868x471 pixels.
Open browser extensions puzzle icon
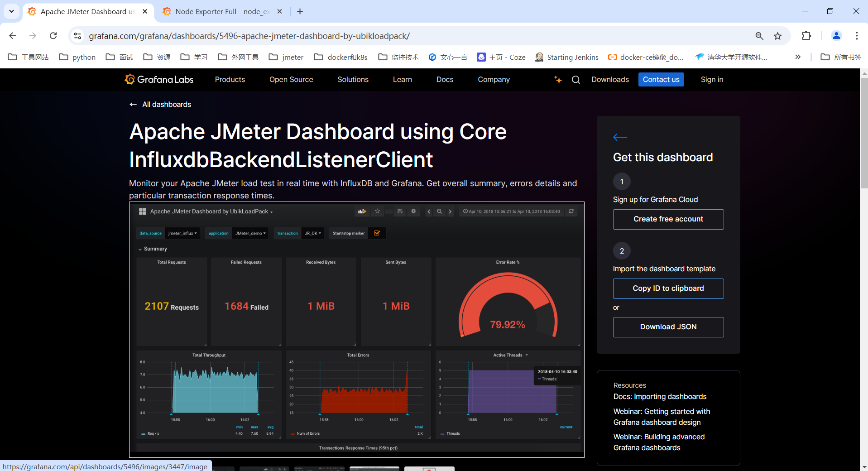coord(806,36)
